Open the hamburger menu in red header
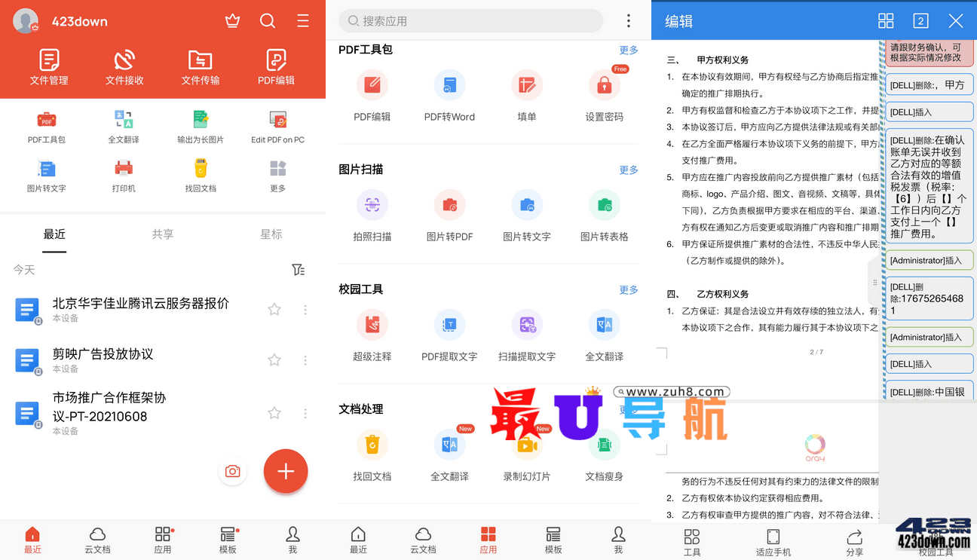The image size is (977, 560). [x=303, y=21]
